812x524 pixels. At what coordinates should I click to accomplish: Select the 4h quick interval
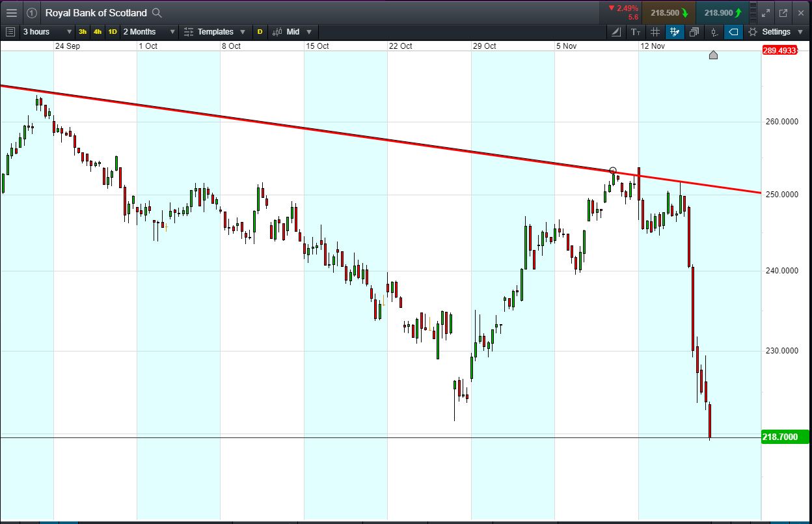(98, 31)
